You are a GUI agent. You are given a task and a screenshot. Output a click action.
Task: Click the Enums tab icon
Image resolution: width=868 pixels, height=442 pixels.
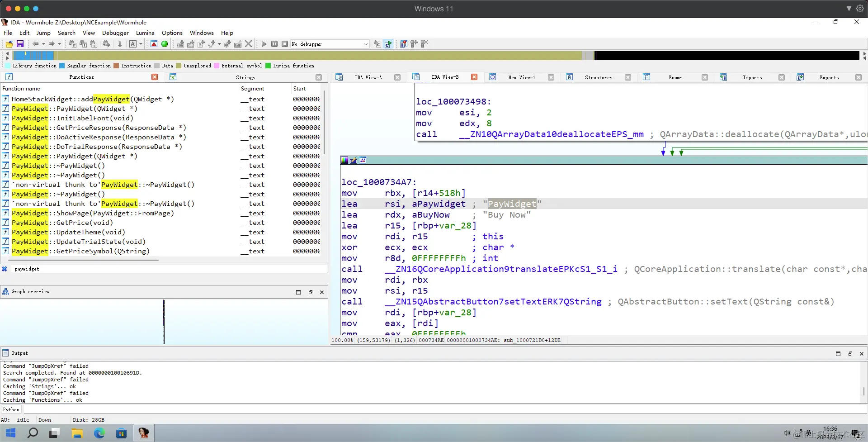(646, 77)
